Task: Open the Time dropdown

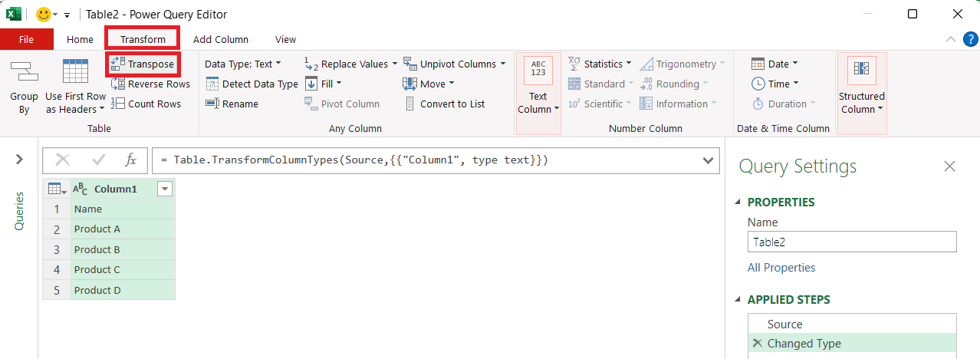Action: [x=774, y=84]
